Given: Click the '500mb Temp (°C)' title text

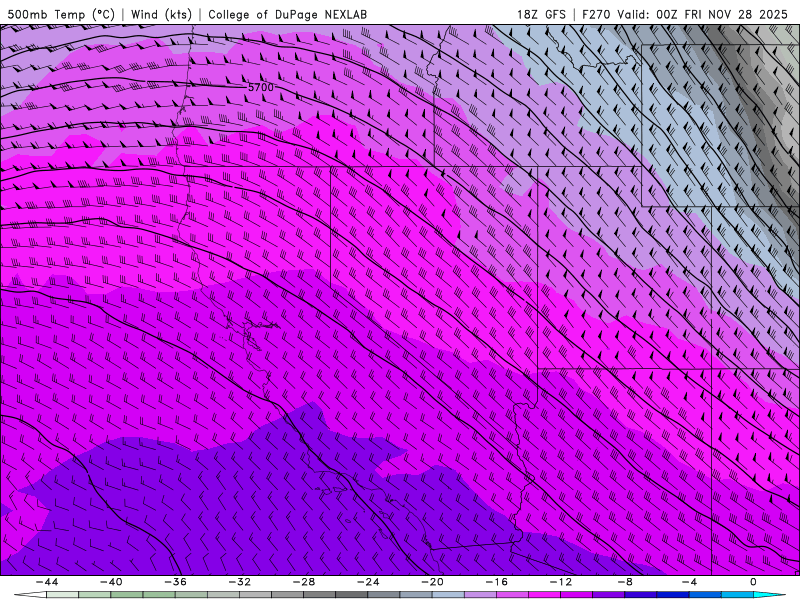Looking at the screenshot, I should (x=61, y=14).
